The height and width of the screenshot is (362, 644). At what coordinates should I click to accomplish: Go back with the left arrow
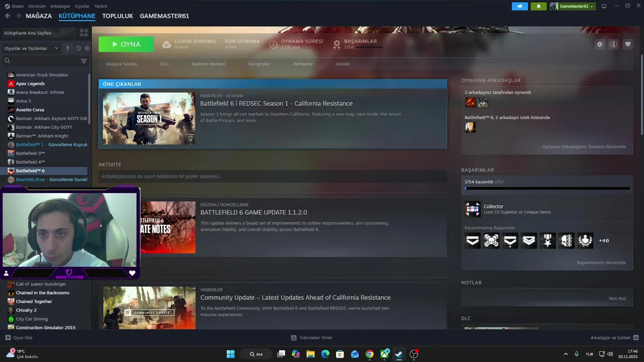click(8, 16)
